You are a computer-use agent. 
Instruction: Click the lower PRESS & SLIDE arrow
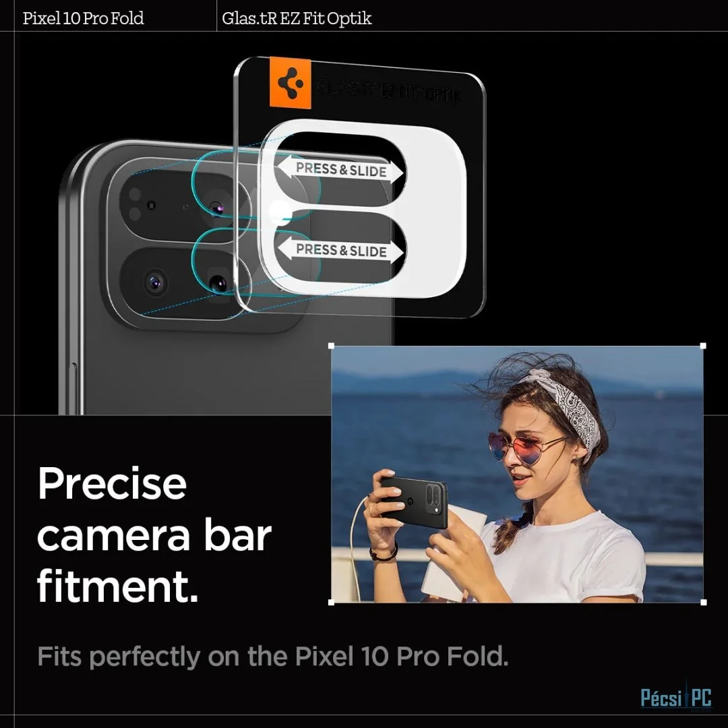point(341,251)
